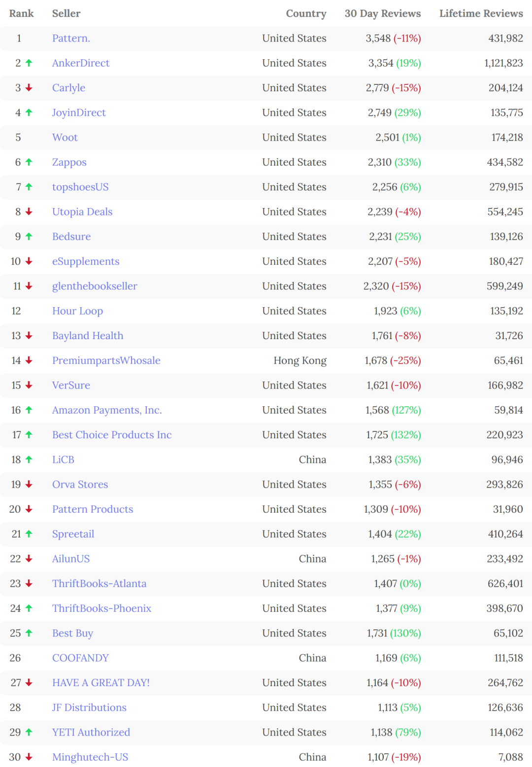
Task: Visit the Carlyle seller profile
Action: pos(68,88)
